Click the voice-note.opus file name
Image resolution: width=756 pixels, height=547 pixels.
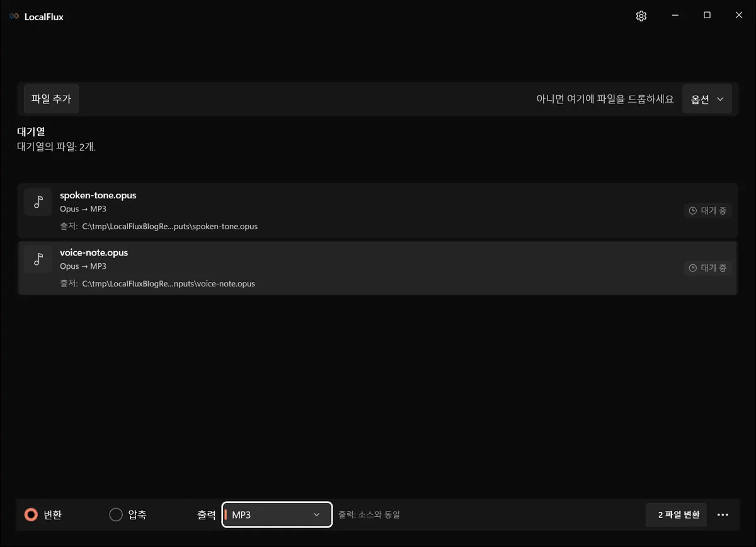pos(94,252)
